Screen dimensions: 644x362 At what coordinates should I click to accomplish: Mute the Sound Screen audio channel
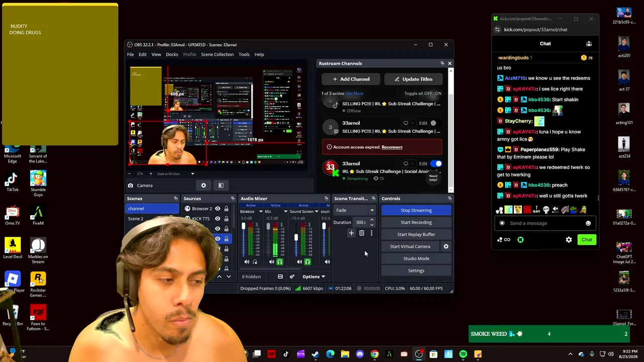(299, 262)
